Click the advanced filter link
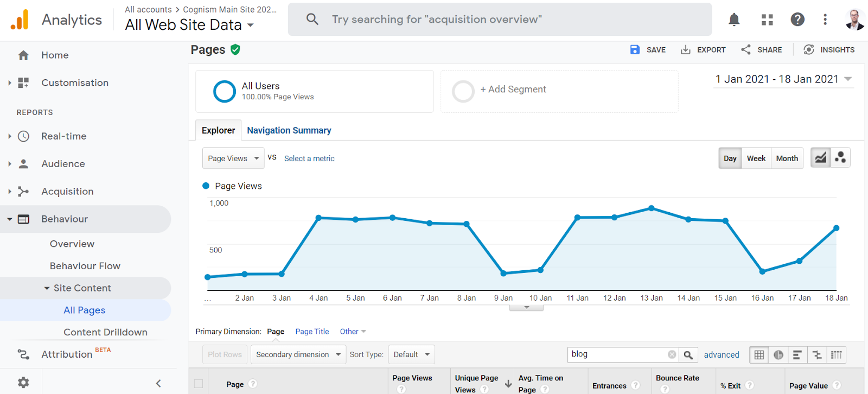The width and height of the screenshot is (868, 394). (x=721, y=355)
